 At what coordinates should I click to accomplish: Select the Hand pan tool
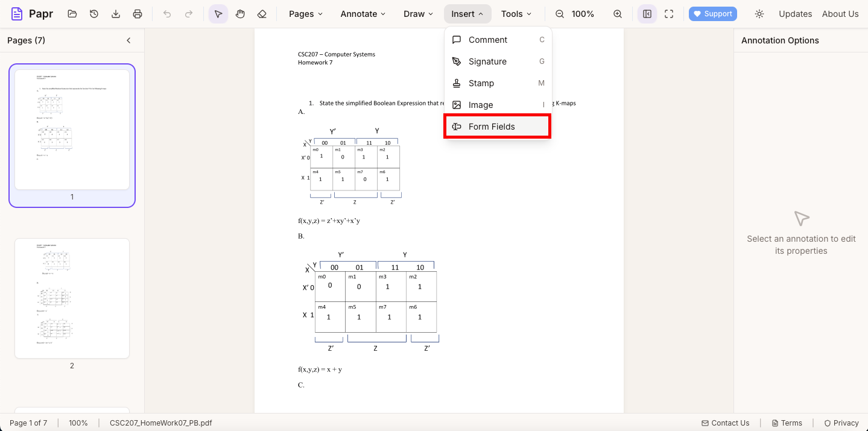click(240, 13)
